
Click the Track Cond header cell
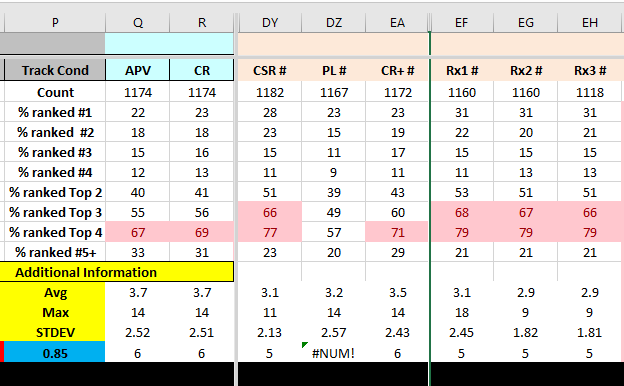(55, 70)
